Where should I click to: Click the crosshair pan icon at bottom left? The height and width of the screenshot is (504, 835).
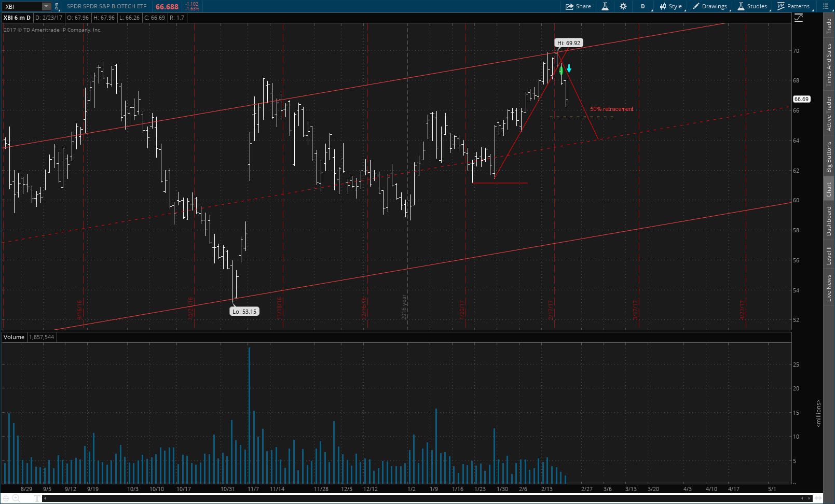[6, 498]
